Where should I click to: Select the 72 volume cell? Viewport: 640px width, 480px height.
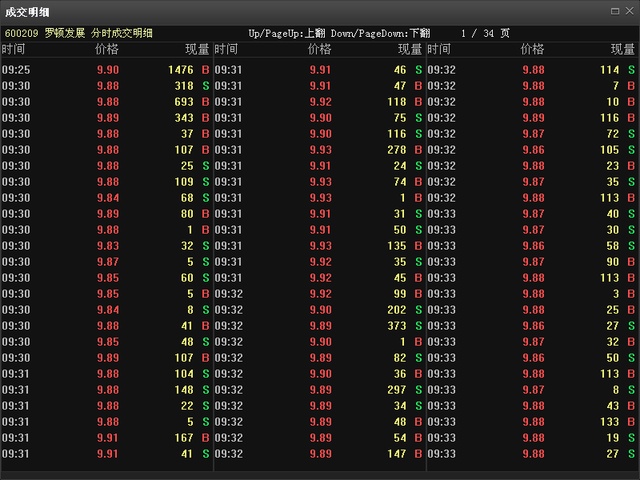point(613,134)
